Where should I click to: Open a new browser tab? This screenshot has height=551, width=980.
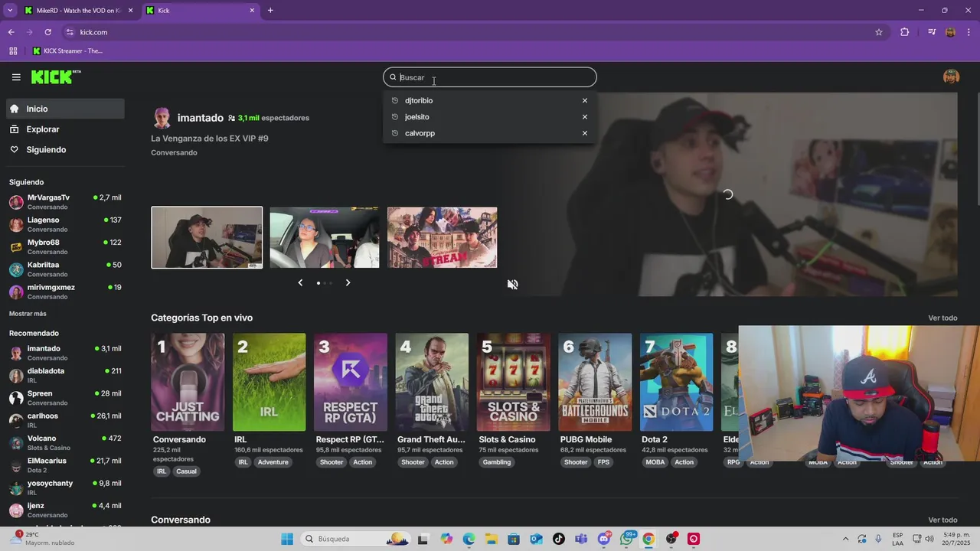point(270,11)
